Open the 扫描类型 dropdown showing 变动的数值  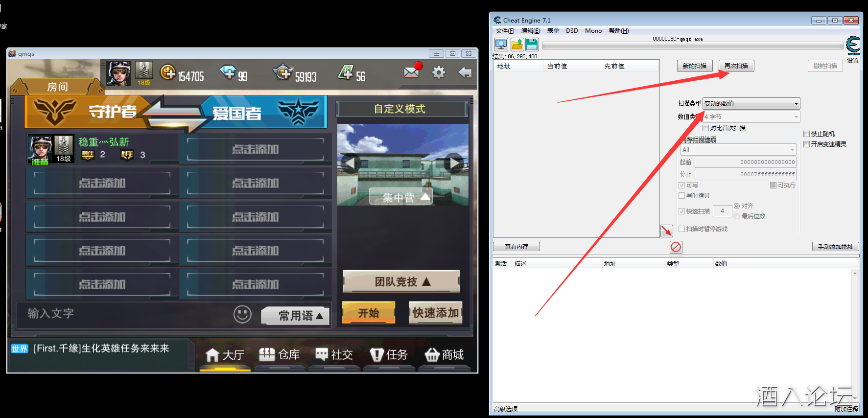pyautogui.click(x=751, y=104)
